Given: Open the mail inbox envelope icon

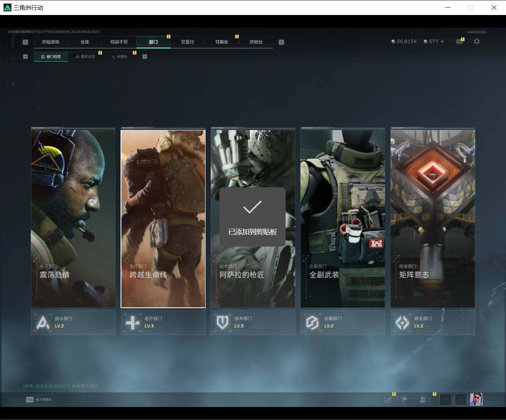Looking at the screenshot, I should click(459, 41).
